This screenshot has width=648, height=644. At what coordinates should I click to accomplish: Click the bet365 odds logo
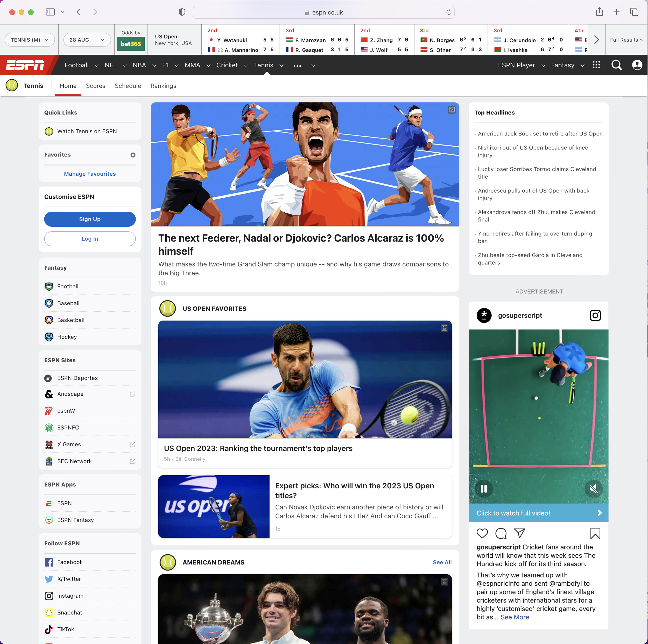(x=131, y=44)
